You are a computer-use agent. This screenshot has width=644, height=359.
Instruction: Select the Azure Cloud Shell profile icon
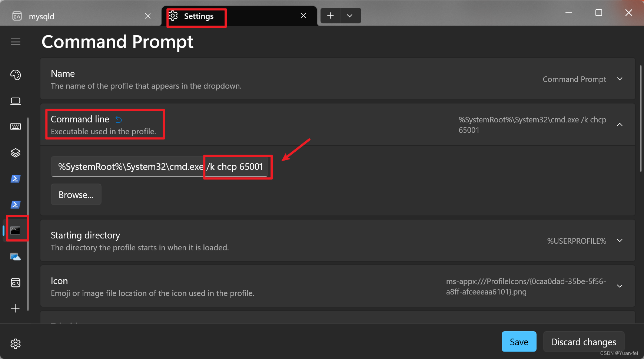pyautogui.click(x=16, y=257)
